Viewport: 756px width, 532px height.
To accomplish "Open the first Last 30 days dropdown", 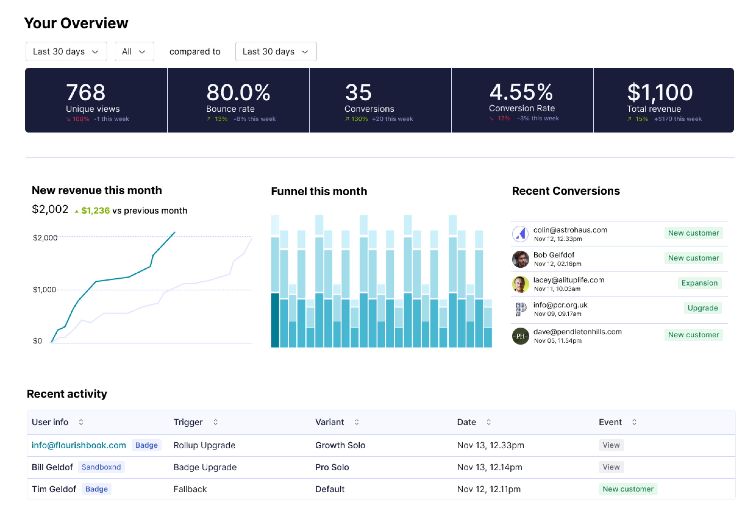I will click(x=66, y=52).
